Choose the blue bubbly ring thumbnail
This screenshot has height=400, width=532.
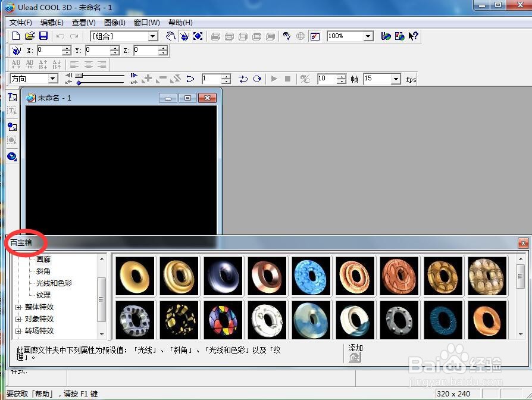311,276
